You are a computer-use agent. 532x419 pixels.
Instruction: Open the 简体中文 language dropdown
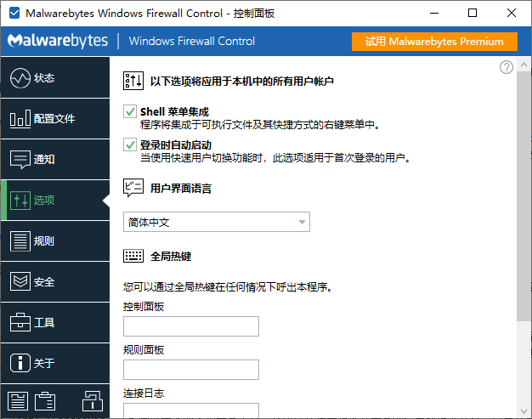click(217, 222)
